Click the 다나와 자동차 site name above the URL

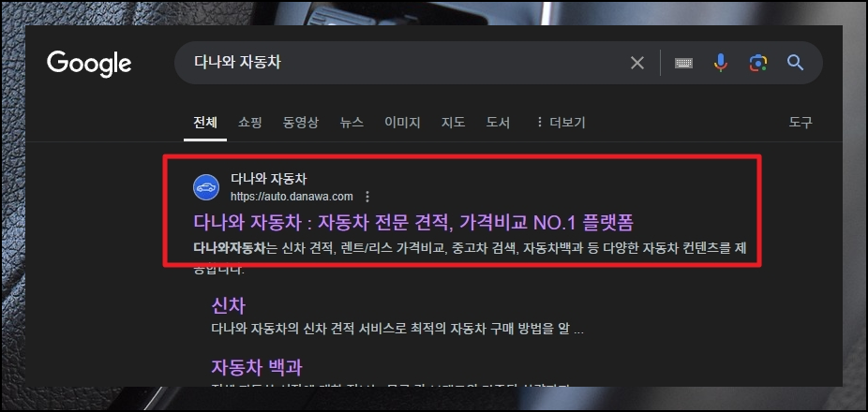point(268,179)
